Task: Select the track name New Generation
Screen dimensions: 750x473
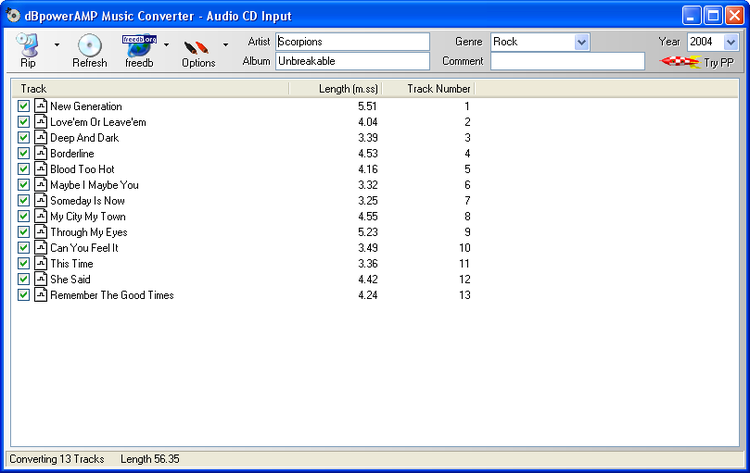Action: tap(86, 106)
